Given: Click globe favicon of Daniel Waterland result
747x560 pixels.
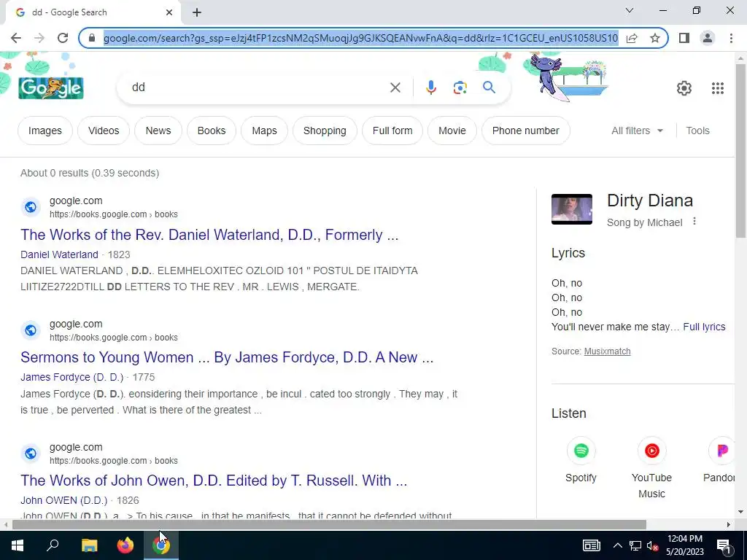Looking at the screenshot, I should (31, 207).
